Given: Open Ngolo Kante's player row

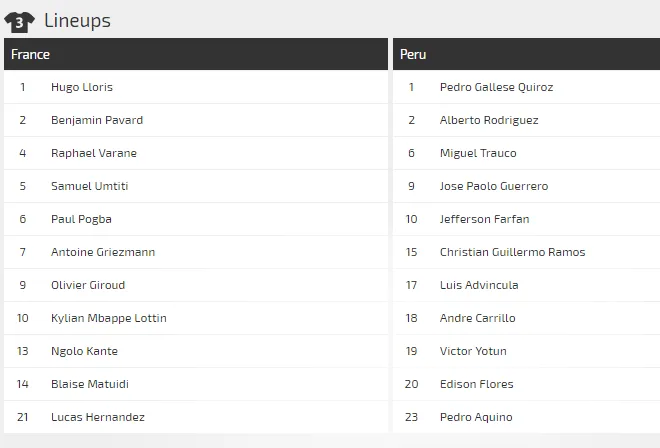Looking at the screenshot, I should 84,351.
